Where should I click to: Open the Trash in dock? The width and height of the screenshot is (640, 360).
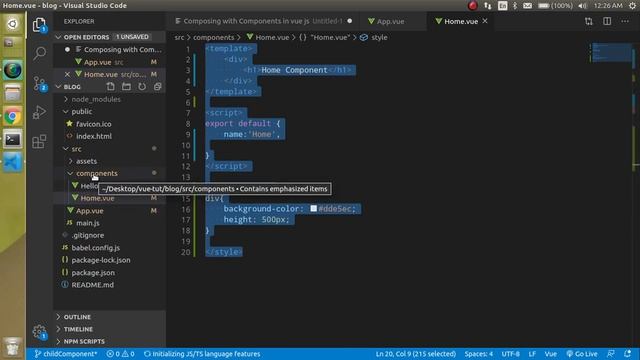(12, 347)
